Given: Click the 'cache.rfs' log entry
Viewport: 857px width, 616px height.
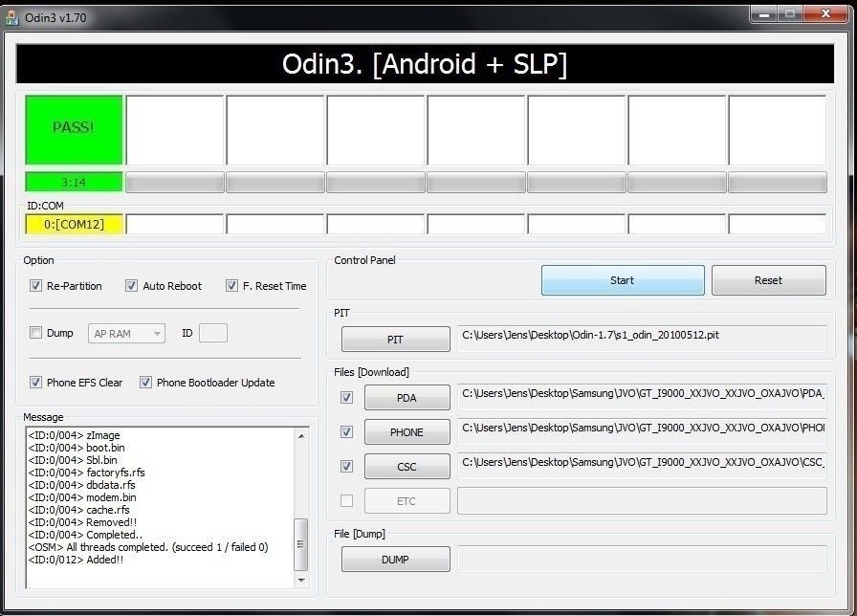Looking at the screenshot, I should (x=78, y=510).
